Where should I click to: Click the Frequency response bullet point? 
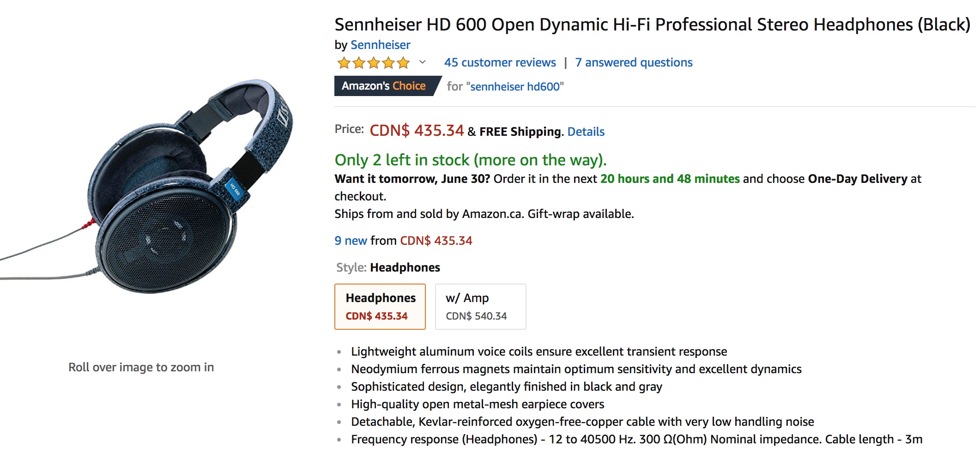point(636,440)
